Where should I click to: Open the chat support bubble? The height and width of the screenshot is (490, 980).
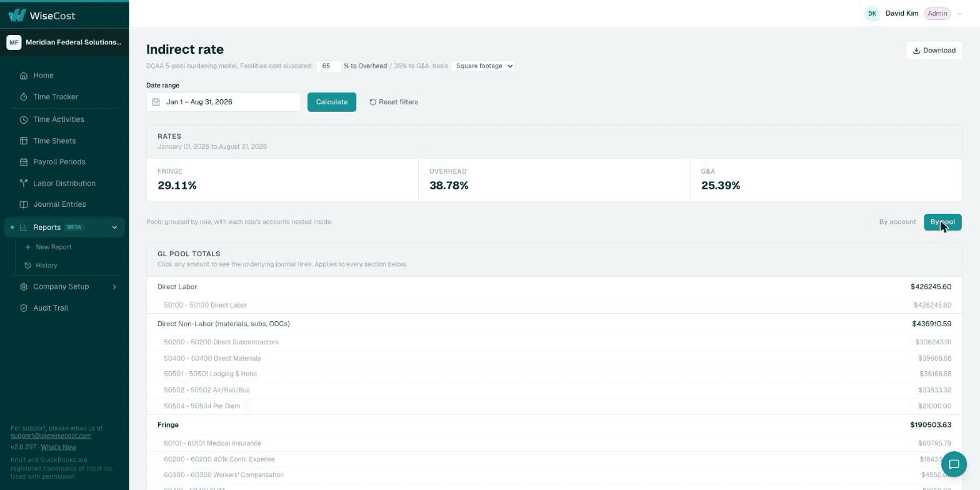pyautogui.click(x=954, y=464)
